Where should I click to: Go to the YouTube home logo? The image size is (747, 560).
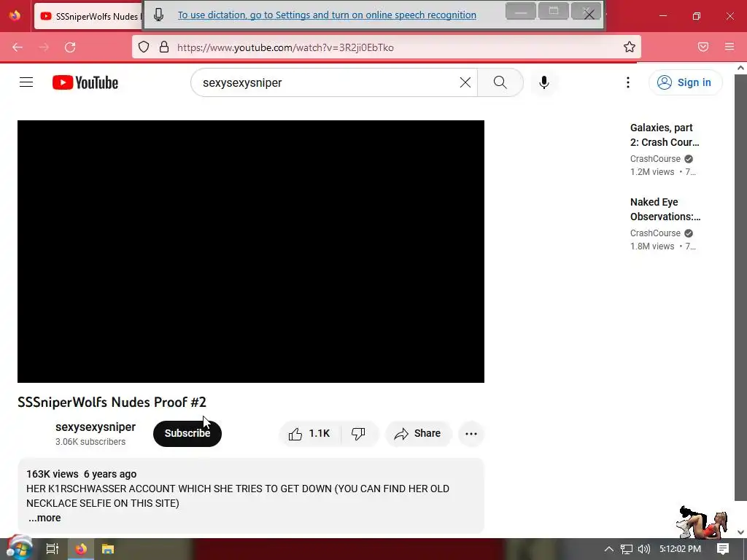[85, 82]
